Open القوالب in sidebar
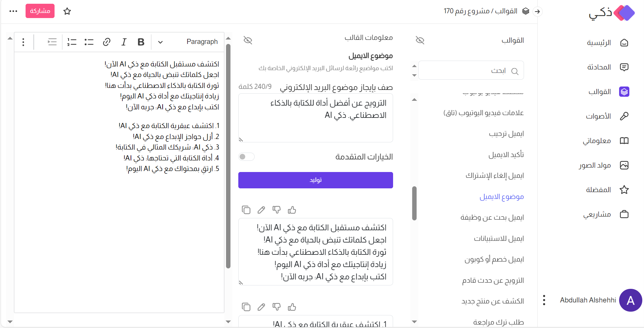Viewport: 644px width, 328px height. click(608, 92)
